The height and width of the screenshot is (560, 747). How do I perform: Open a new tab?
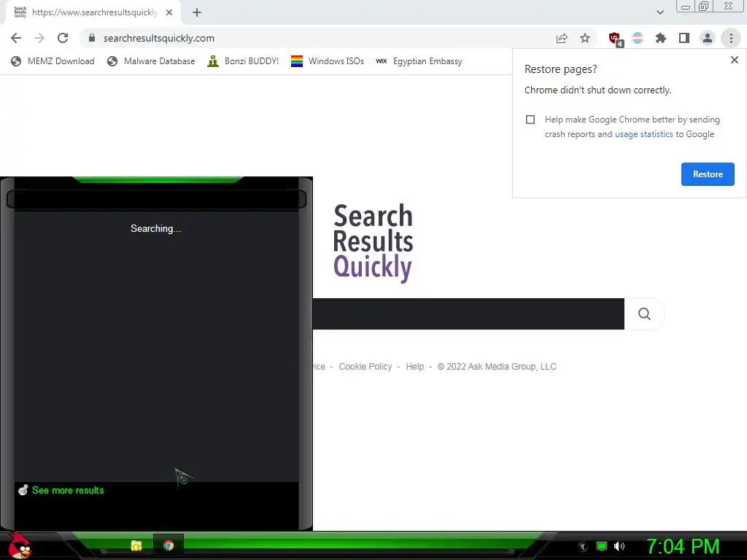point(197,12)
